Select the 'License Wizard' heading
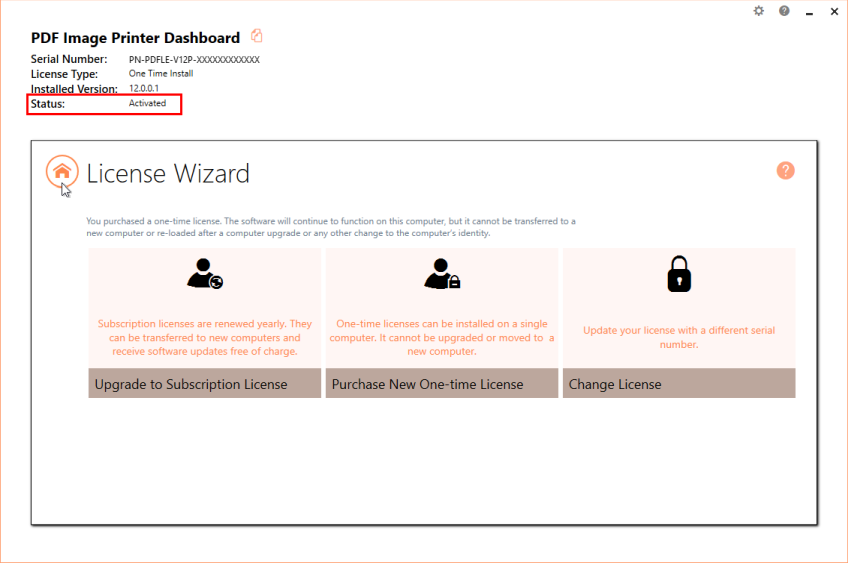848x563 pixels. (x=168, y=174)
